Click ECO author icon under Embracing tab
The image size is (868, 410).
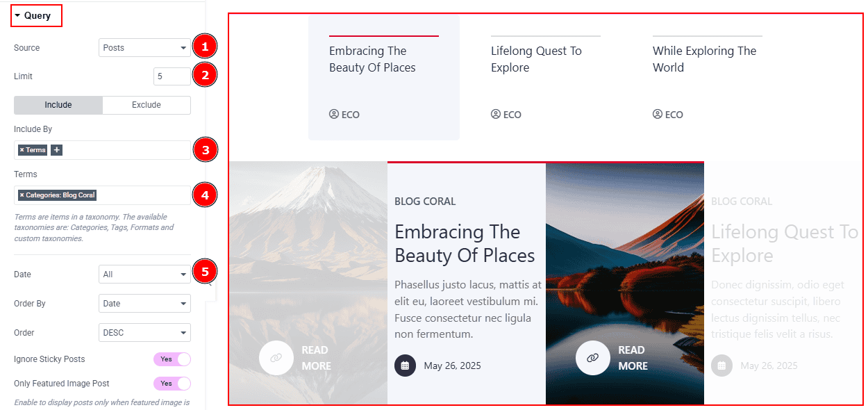334,115
